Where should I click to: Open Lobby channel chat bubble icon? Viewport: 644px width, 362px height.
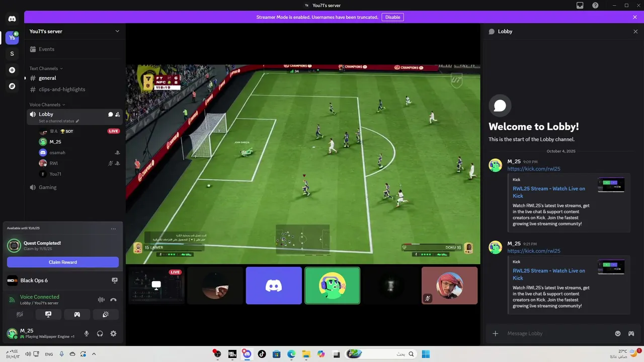point(111,115)
